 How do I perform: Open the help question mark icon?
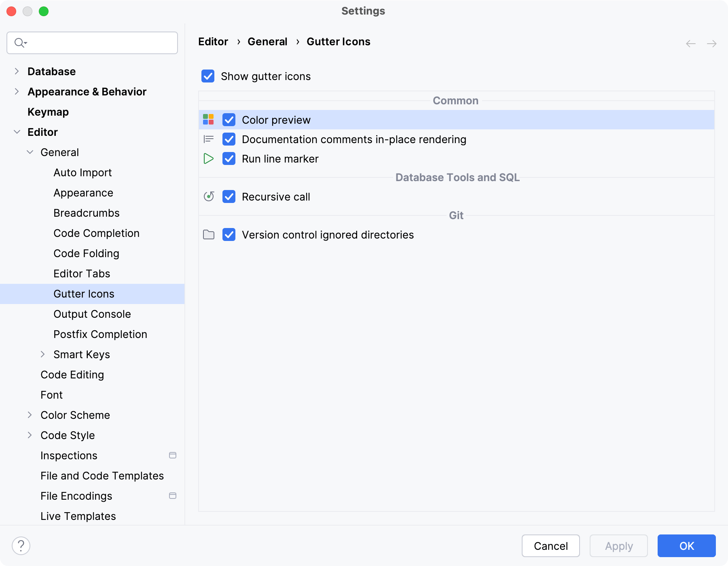[21, 546]
